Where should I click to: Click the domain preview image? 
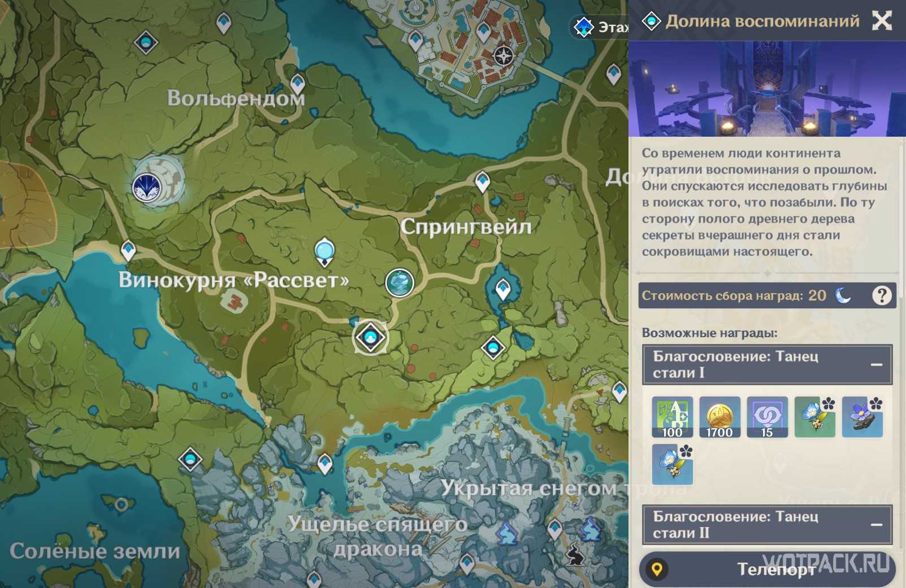point(767,89)
